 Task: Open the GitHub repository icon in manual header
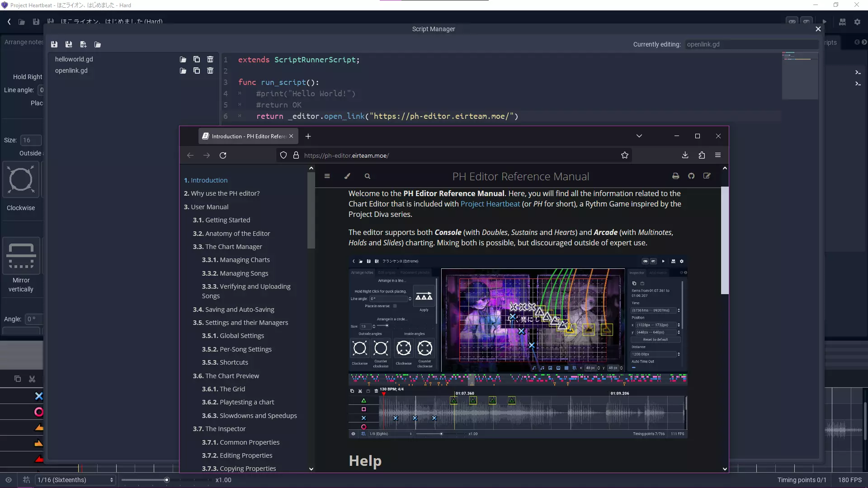click(x=691, y=176)
